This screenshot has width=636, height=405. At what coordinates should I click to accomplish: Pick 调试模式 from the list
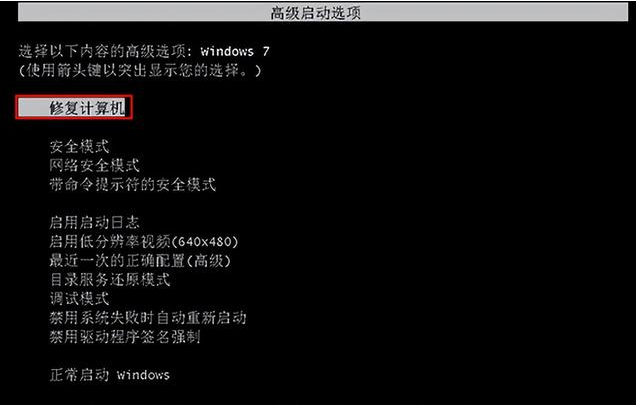click(80, 299)
